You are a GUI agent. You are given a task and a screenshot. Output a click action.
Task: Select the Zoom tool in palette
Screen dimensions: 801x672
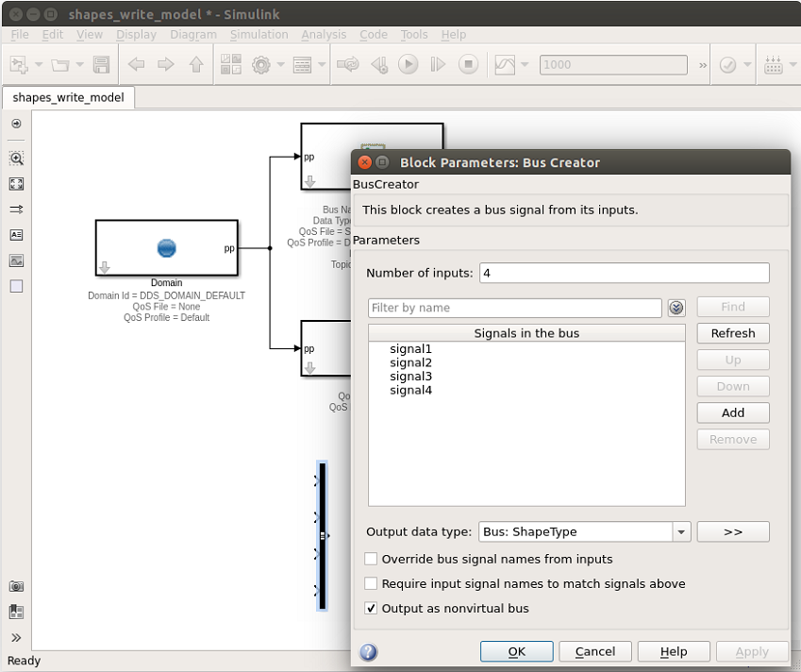tap(16, 158)
